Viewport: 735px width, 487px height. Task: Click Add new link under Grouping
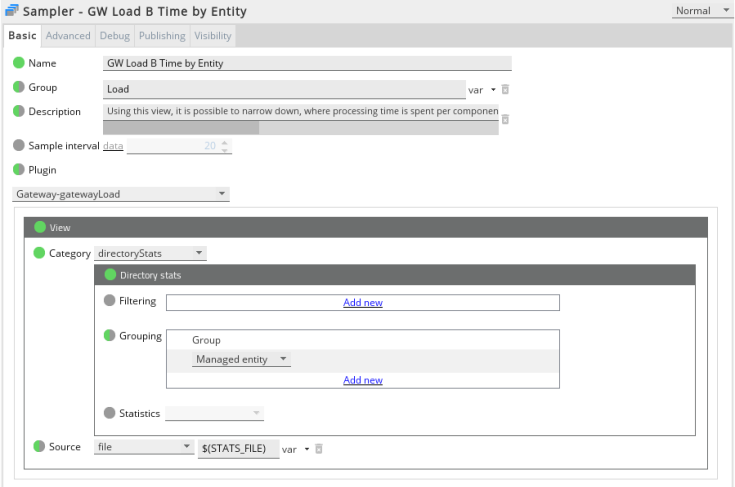pyautogui.click(x=362, y=380)
